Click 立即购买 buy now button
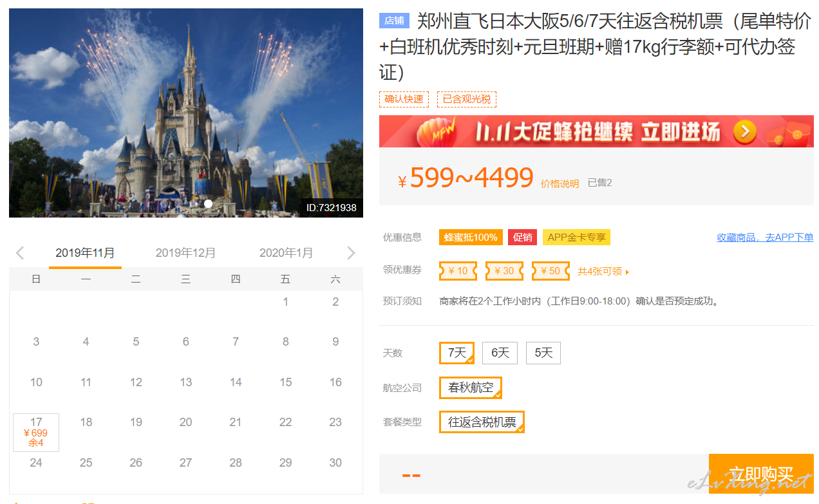 [761, 475]
